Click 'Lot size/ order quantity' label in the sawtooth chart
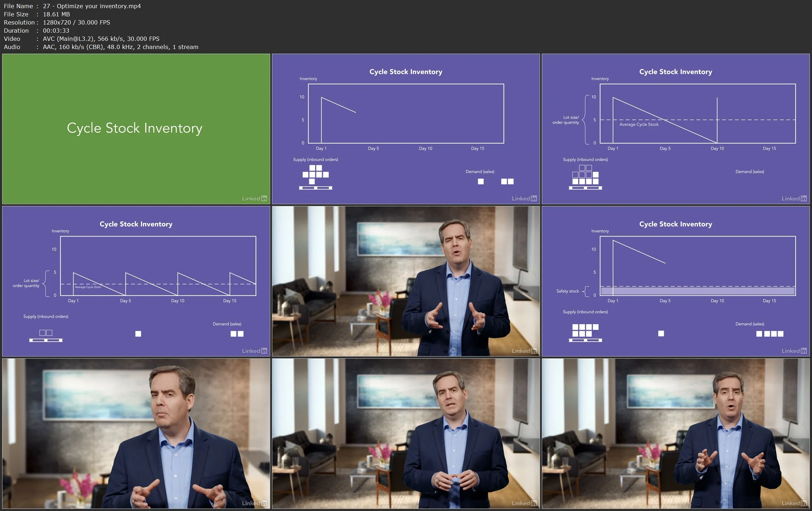The height and width of the screenshot is (511, 812). pos(26,283)
